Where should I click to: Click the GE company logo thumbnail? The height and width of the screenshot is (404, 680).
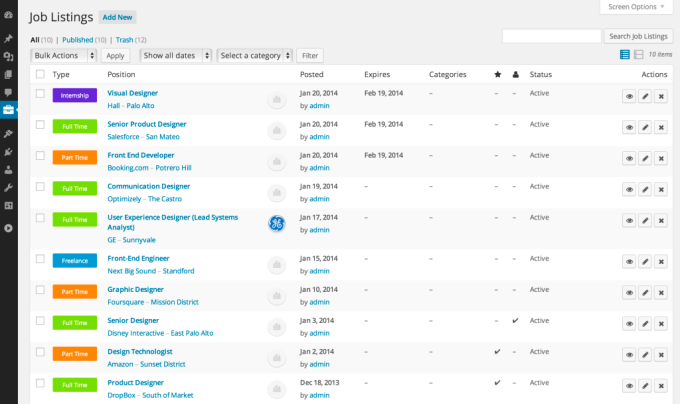coord(277,224)
